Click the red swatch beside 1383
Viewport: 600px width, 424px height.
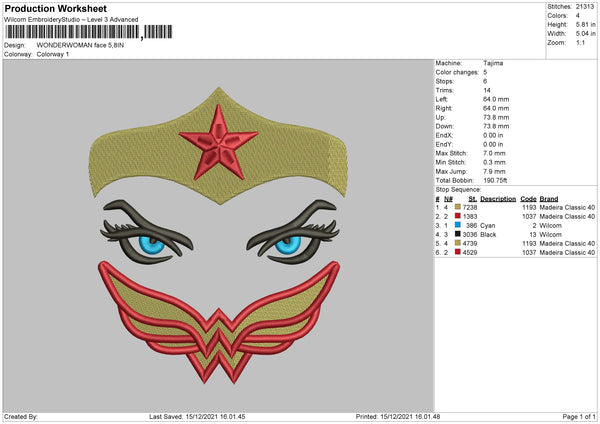(458, 216)
